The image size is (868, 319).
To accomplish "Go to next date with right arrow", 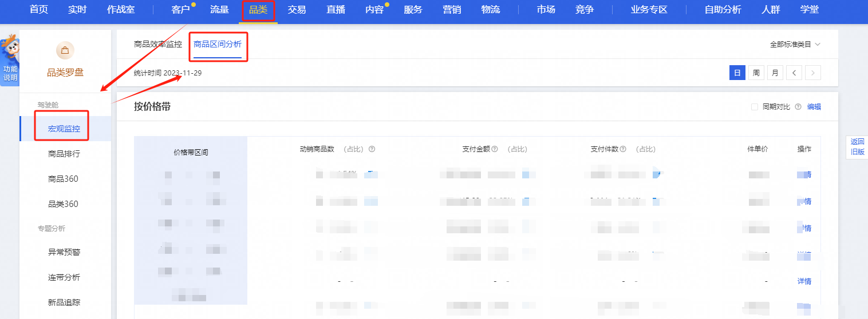I will [812, 73].
